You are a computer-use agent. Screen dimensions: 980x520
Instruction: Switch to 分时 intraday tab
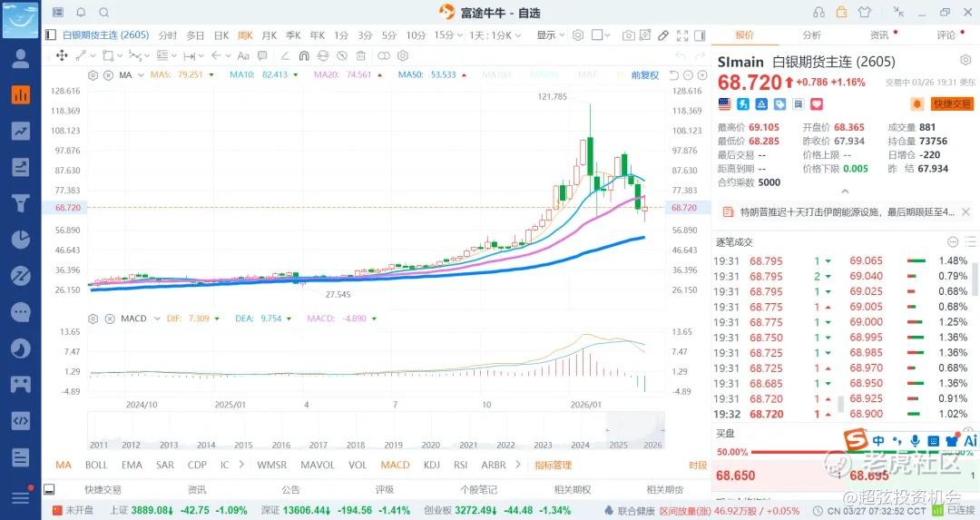(168, 35)
